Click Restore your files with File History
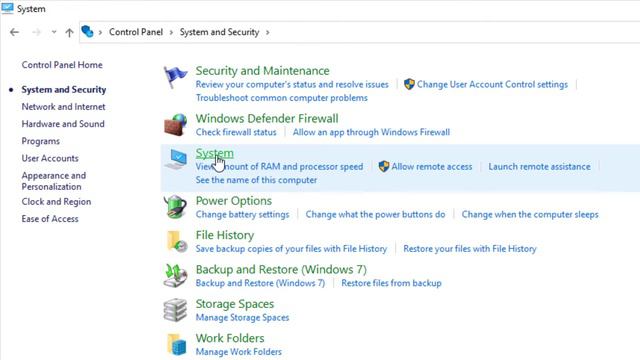 click(x=470, y=249)
